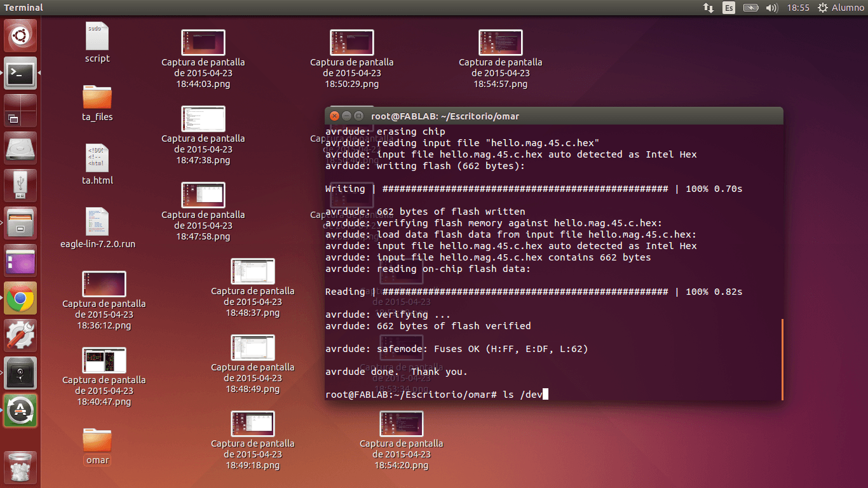Open the Alumno session gear menu
The width and height of the screenshot is (868, 488).
point(840,8)
